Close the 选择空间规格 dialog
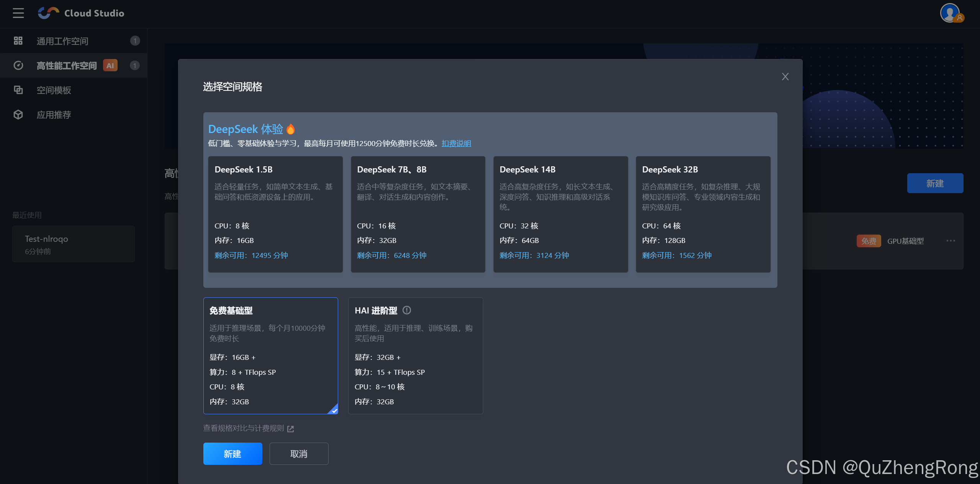 (x=785, y=77)
